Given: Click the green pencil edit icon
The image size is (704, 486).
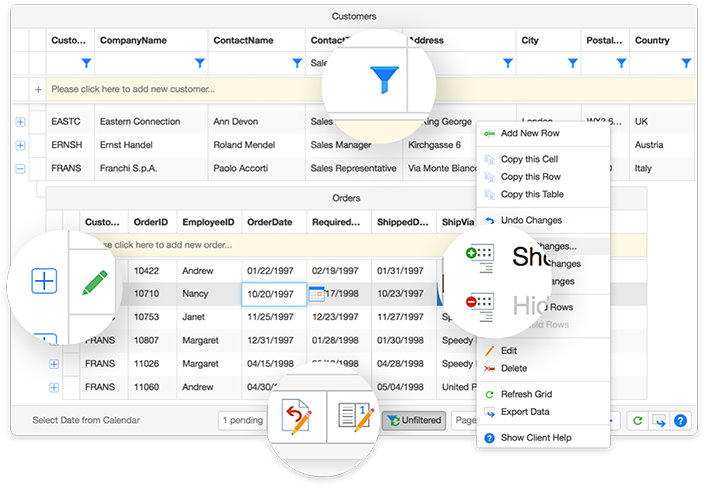Looking at the screenshot, I should tap(95, 282).
